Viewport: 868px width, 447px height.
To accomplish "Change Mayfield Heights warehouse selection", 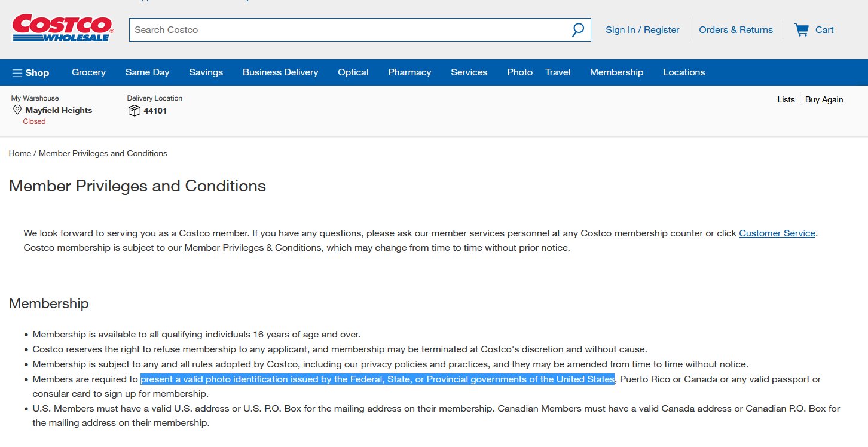I will click(59, 110).
